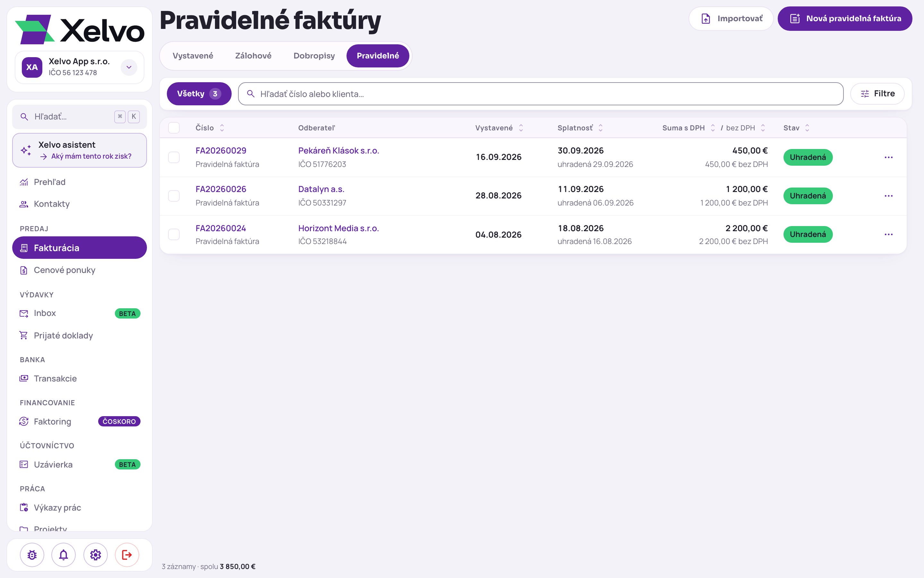Open Uzávierka in sidebar
This screenshot has height=578, width=924.
[x=80, y=464]
